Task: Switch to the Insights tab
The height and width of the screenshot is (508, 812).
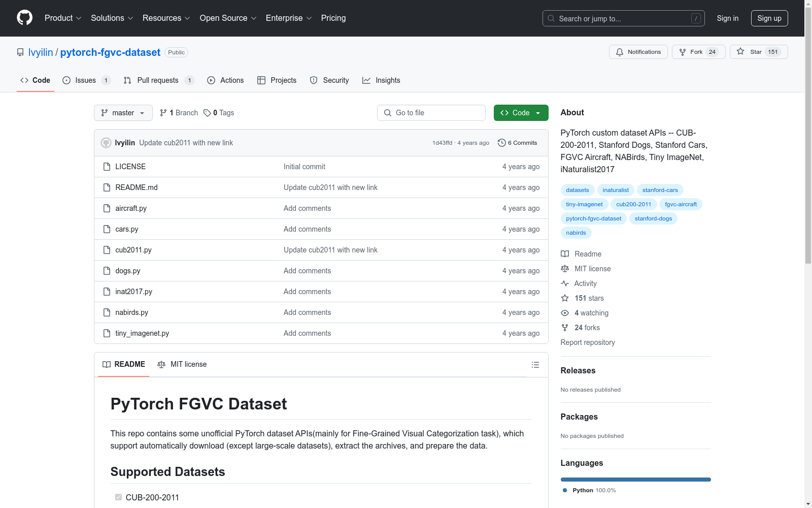Action: click(x=381, y=80)
